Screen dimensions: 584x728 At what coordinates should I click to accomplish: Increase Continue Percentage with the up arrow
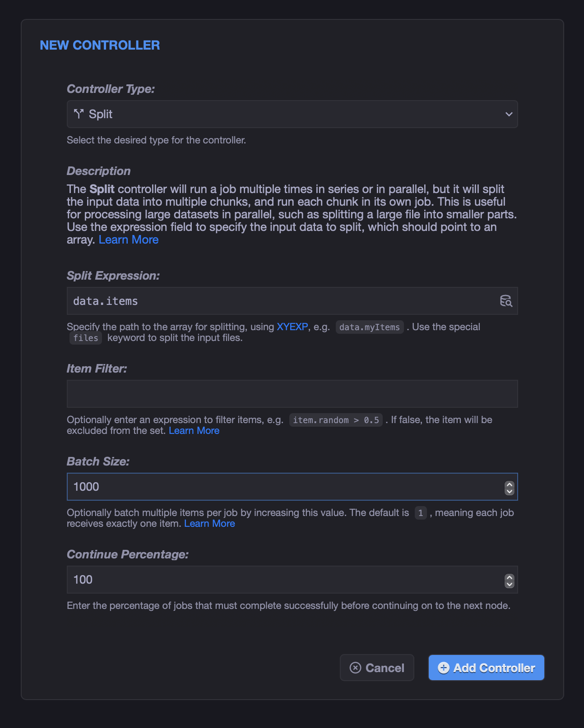(x=510, y=577)
